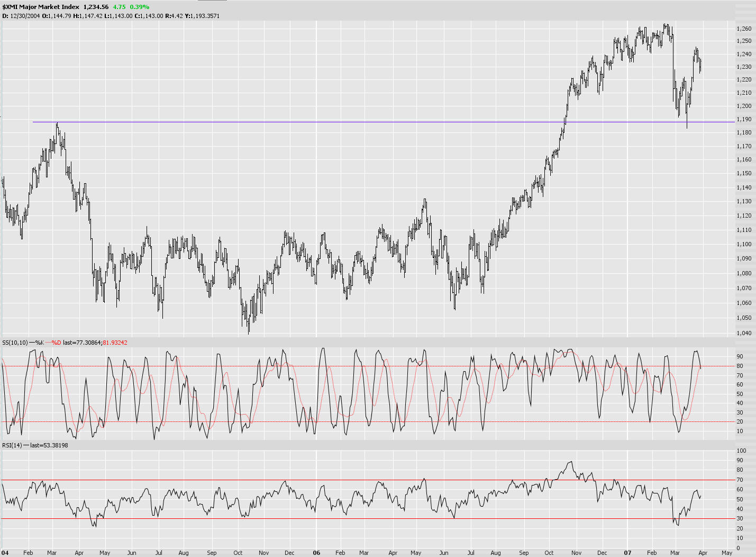
Task: Click the 1,110 price axis label
Action: click(x=744, y=230)
